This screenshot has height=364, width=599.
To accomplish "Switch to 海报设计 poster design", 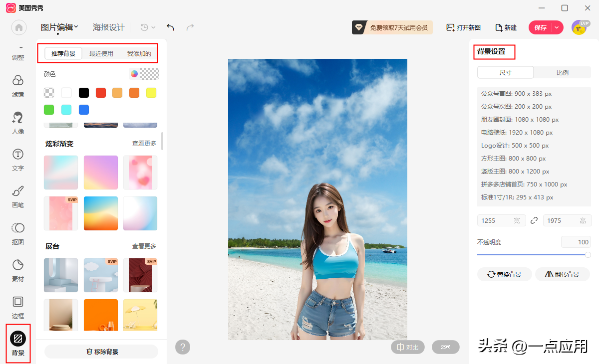I will click(x=108, y=27).
